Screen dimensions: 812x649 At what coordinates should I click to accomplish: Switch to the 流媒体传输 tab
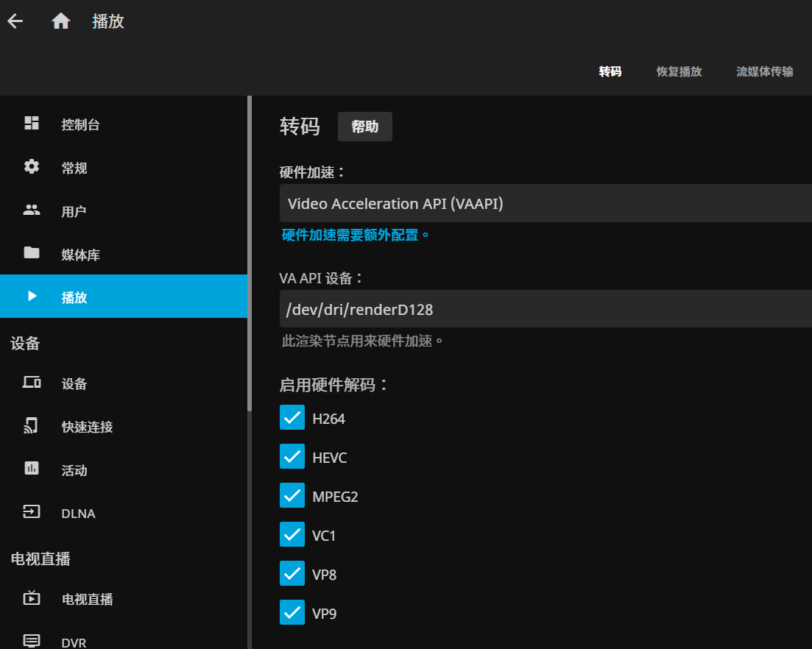(x=764, y=71)
